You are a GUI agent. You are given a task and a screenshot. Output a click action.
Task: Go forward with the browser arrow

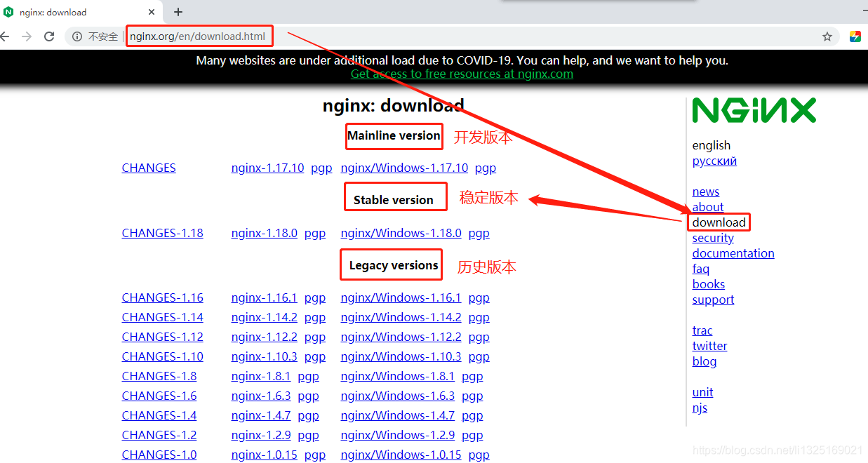pyautogui.click(x=27, y=36)
